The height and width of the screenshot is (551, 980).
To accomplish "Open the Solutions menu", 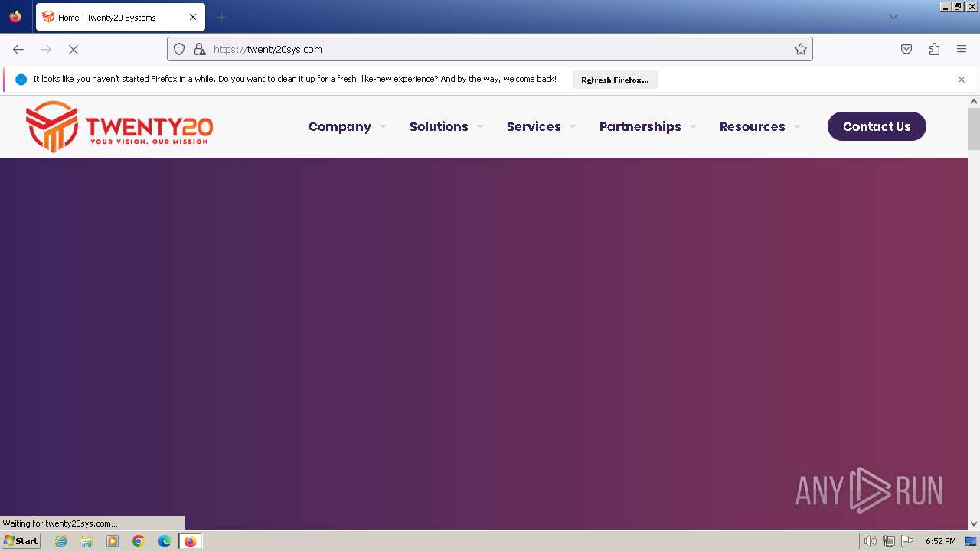I will tap(439, 127).
